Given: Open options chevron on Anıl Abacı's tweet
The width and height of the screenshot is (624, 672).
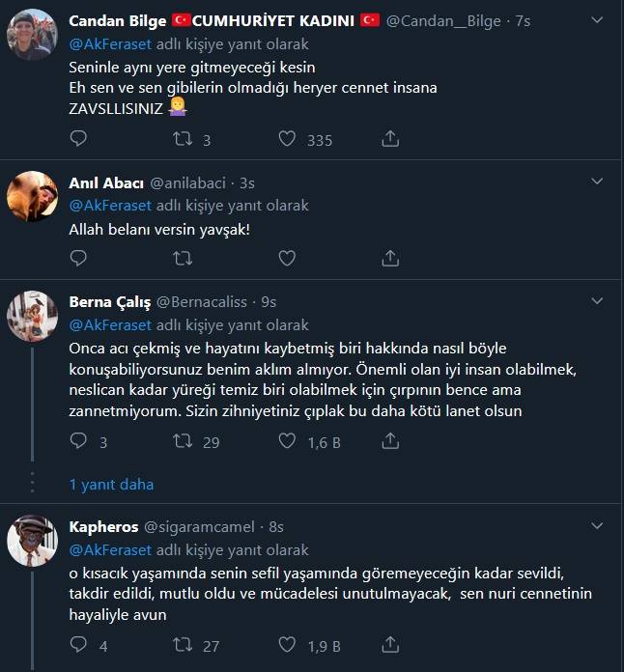Looking at the screenshot, I should (597, 182).
